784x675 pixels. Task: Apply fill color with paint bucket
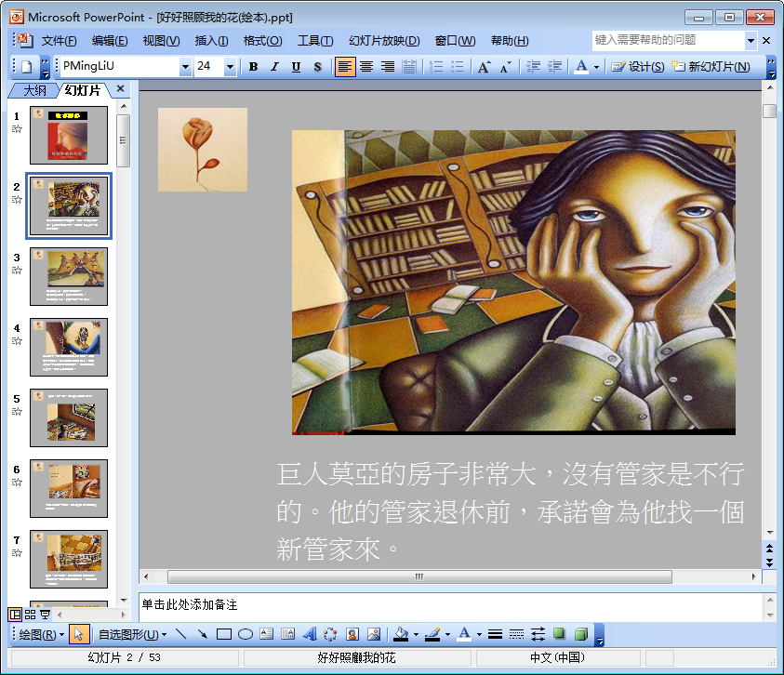401,634
